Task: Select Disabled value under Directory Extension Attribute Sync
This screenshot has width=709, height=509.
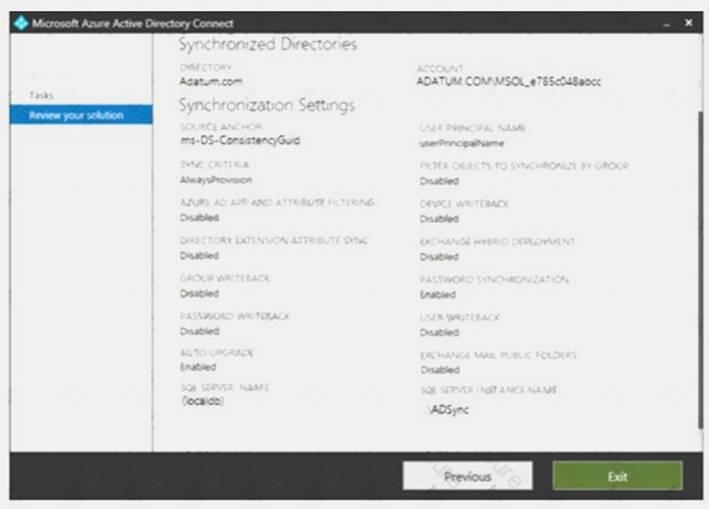Action: tap(199, 255)
